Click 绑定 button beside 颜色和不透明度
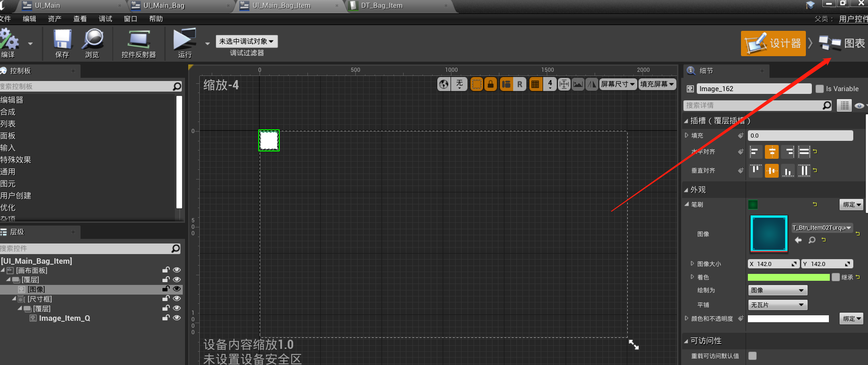Viewport: 868px width, 365px height. pos(851,319)
